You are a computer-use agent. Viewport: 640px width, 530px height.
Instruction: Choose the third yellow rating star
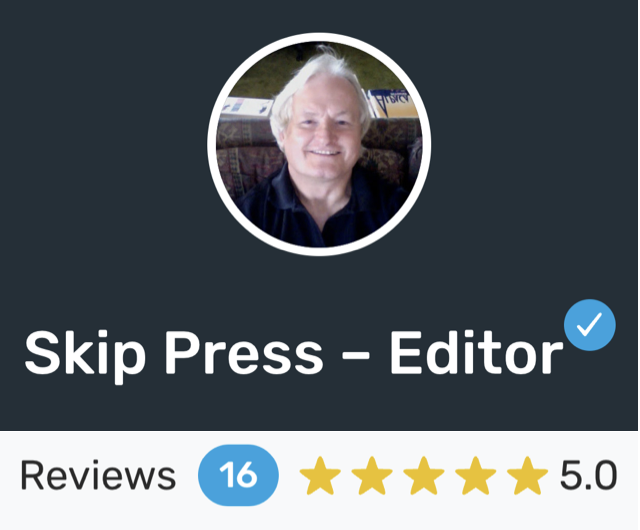pos(424,476)
